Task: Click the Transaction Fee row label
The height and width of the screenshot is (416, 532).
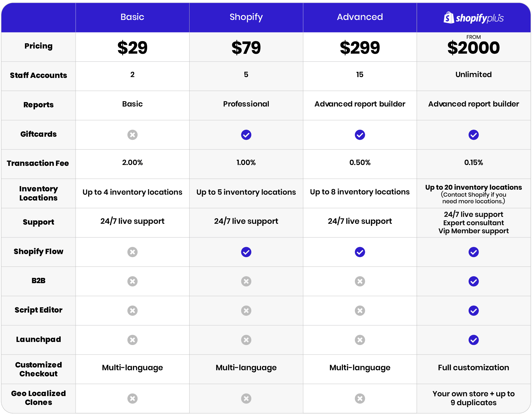Action: [38, 163]
